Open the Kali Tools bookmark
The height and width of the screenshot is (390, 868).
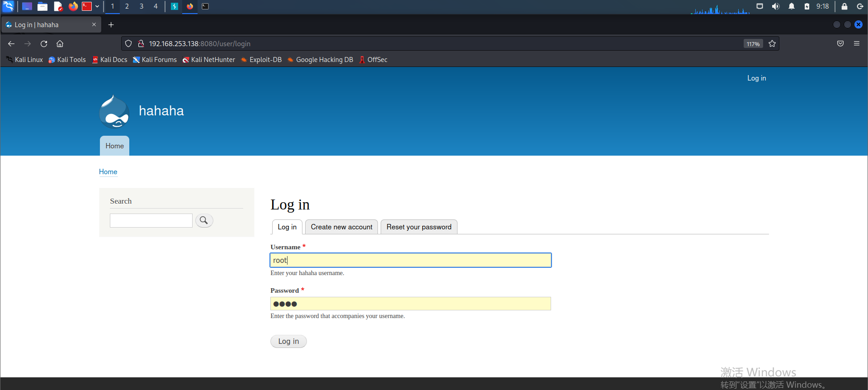pyautogui.click(x=67, y=60)
